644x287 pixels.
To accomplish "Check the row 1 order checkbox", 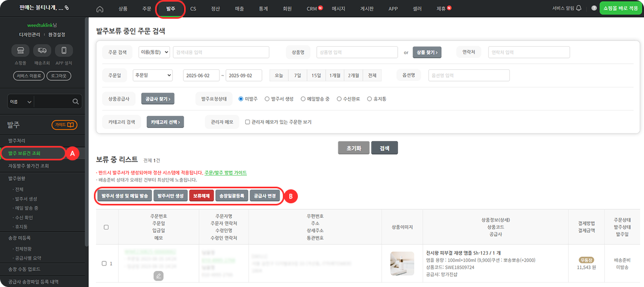I will point(104,263).
